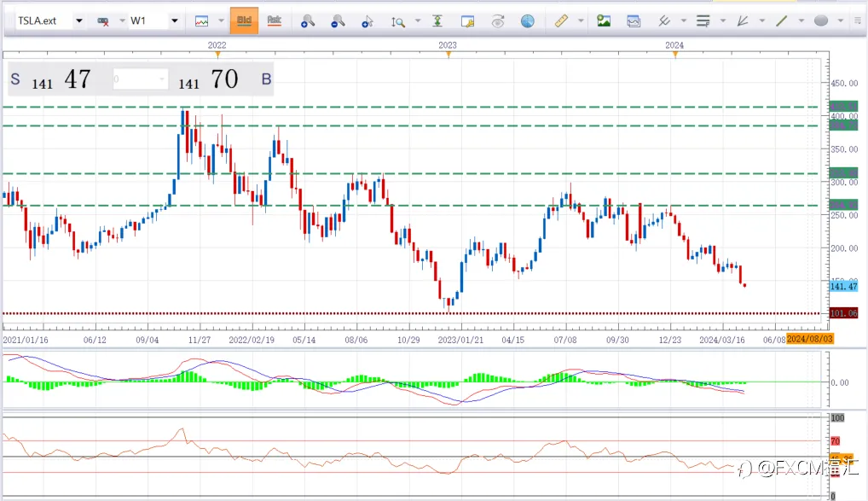Expand the vertical zoom options arrow
The width and height of the screenshot is (868, 501).
coord(418,21)
